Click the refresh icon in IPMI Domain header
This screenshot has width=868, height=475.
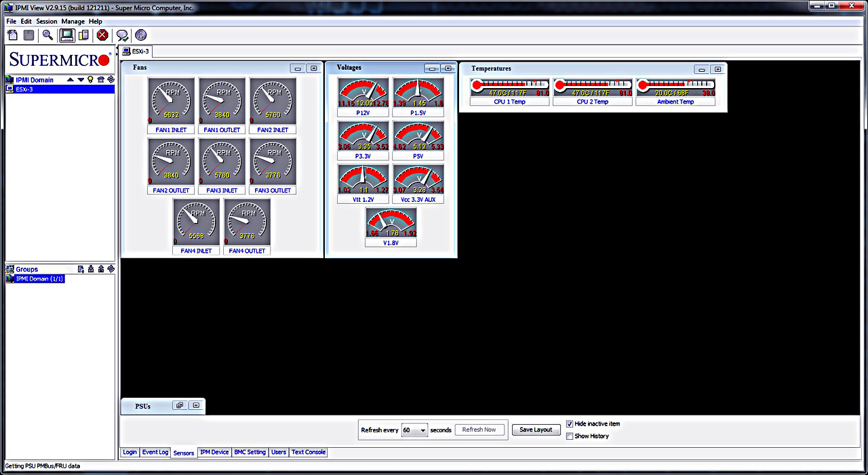[x=111, y=80]
